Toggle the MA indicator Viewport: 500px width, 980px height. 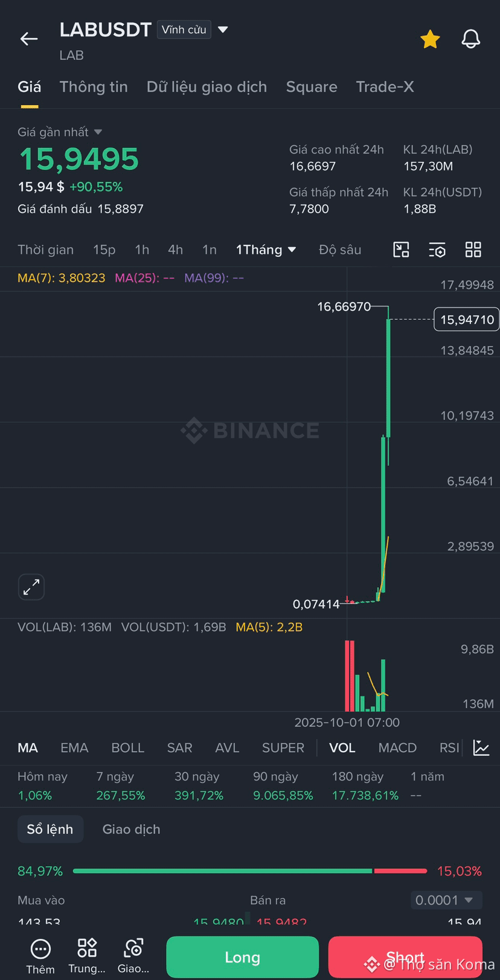click(28, 748)
